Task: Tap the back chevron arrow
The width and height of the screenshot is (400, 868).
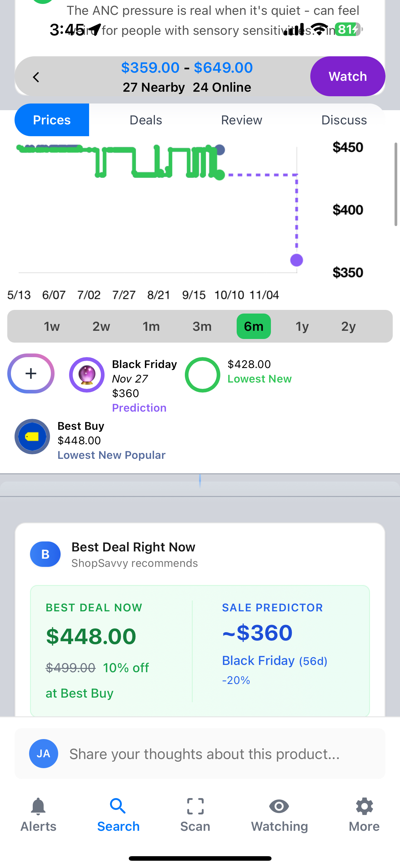Action: pos(36,77)
